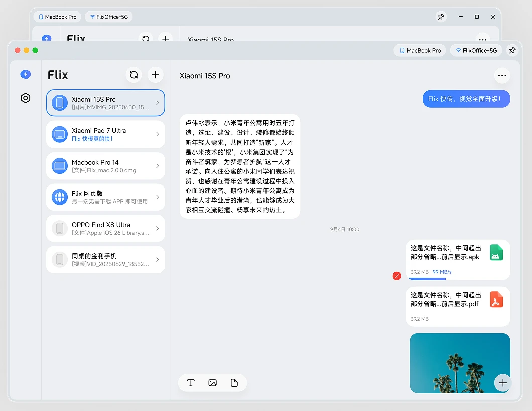Expand the OPPO Find X8 Ultra row chevron
Screen dimensions: 532x411
click(158, 228)
